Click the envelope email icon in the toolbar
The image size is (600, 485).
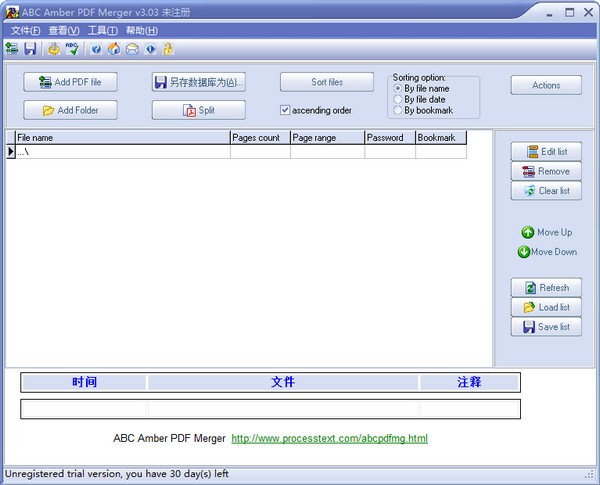[132, 49]
